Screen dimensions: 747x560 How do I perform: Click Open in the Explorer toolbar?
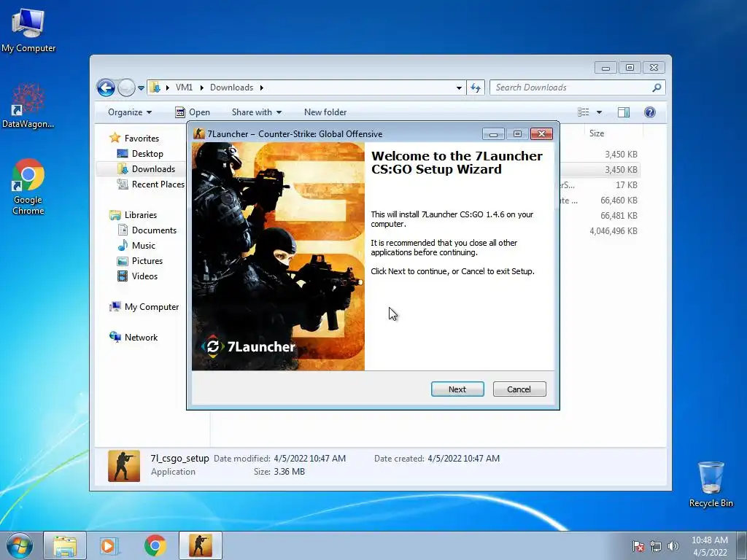point(193,112)
